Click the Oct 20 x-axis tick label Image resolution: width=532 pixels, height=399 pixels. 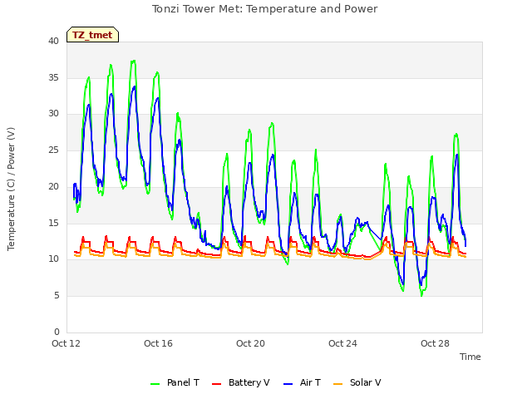pos(250,343)
